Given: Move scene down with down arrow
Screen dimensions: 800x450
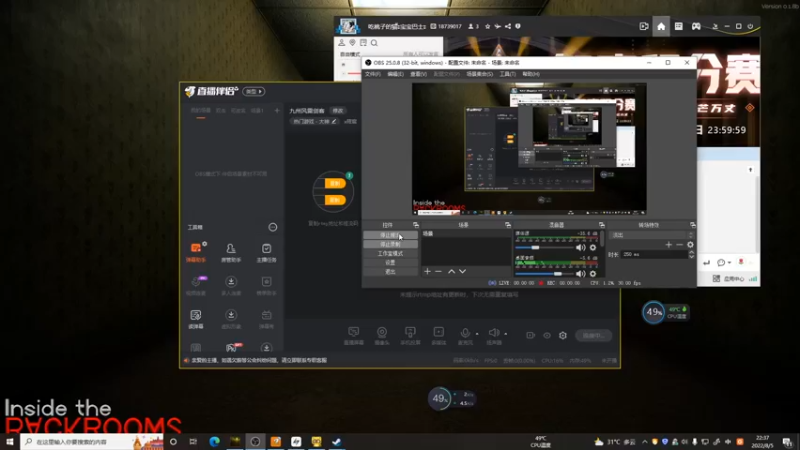Looking at the screenshot, I should point(462,271).
